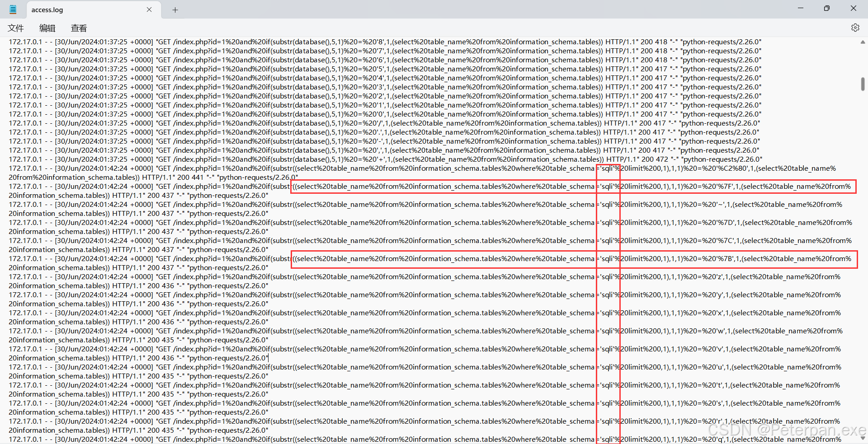
Task: Open the 编辑 menu
Action: (x=47, y=28)
